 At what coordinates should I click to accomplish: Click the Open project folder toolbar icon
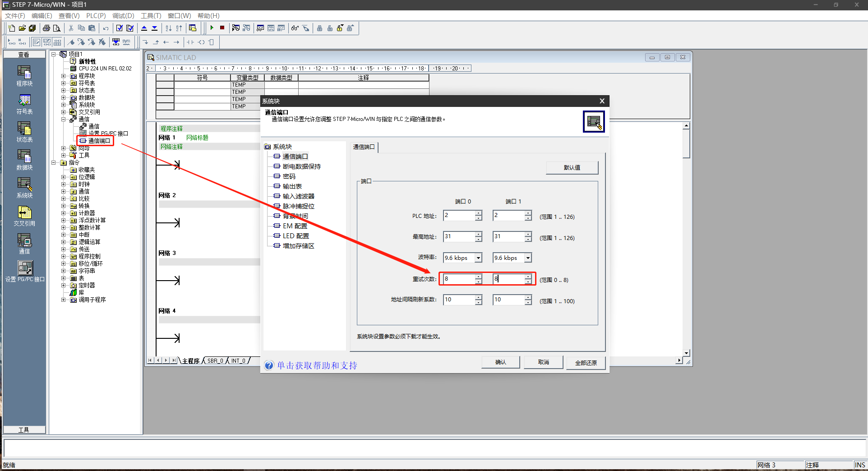[22, 28]
